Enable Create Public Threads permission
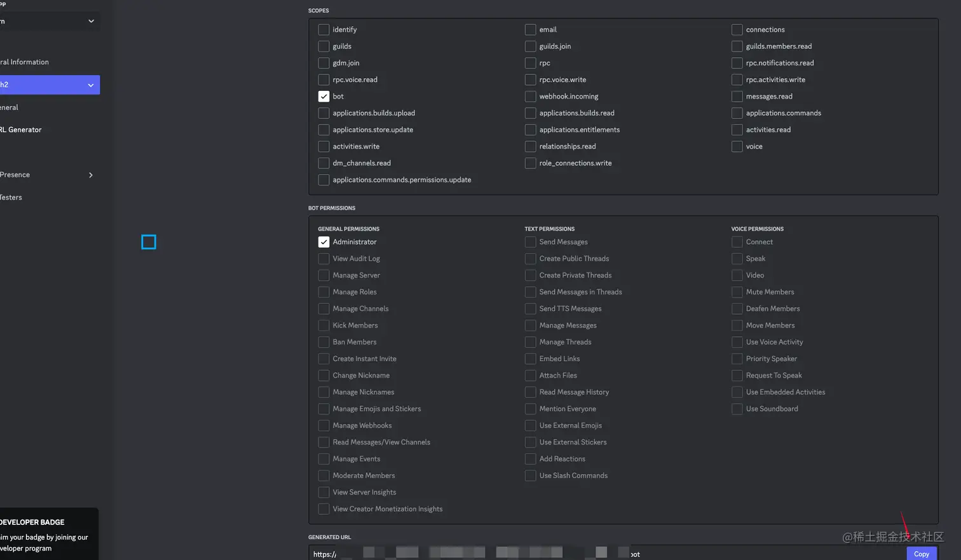 coord(531,259)
